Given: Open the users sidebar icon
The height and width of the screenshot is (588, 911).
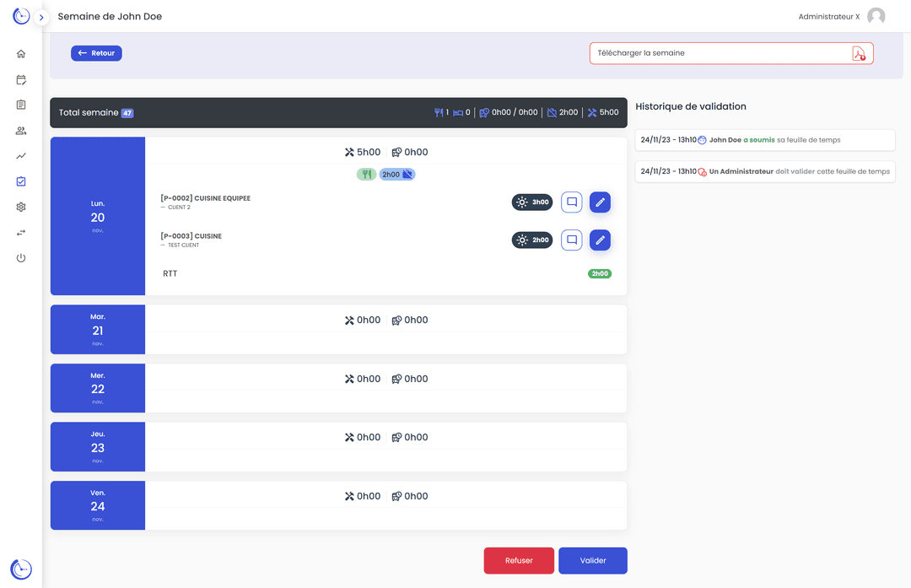Looking at the screenshot, I should [x=21, y=131].
